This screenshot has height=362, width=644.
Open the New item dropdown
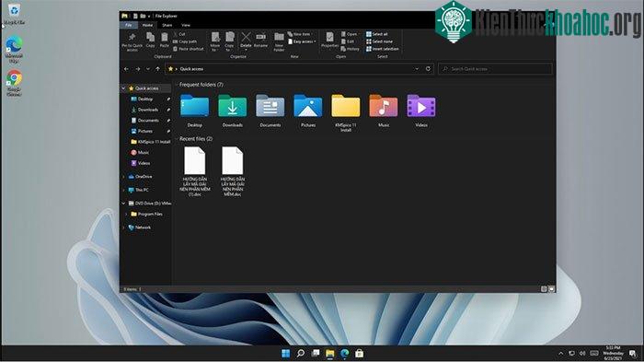(299, 34)
